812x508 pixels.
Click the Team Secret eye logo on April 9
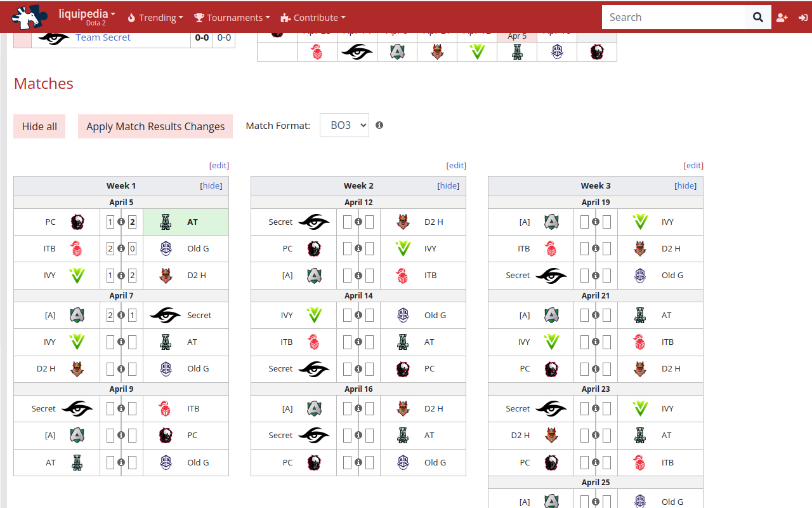click(77, 408)
